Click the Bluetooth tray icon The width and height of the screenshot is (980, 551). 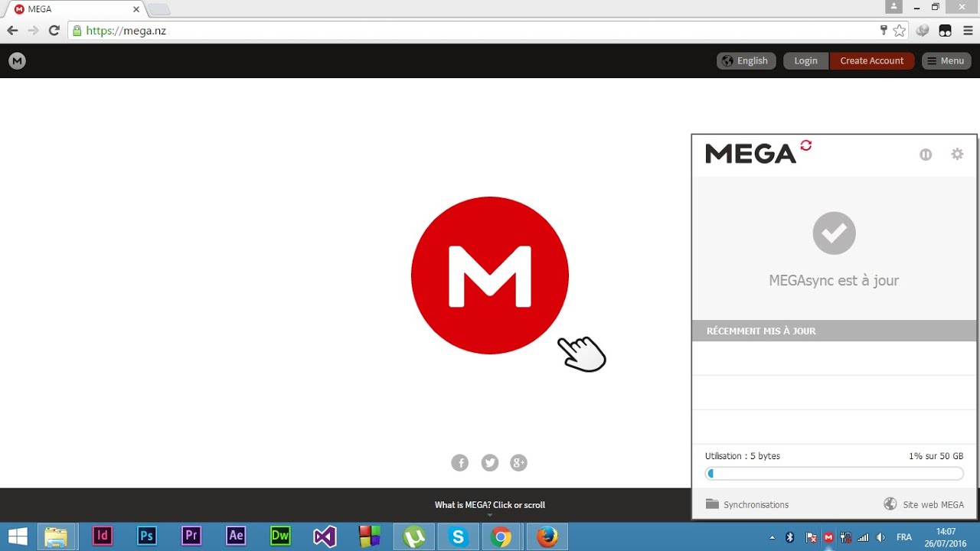[x=791, y=537]
